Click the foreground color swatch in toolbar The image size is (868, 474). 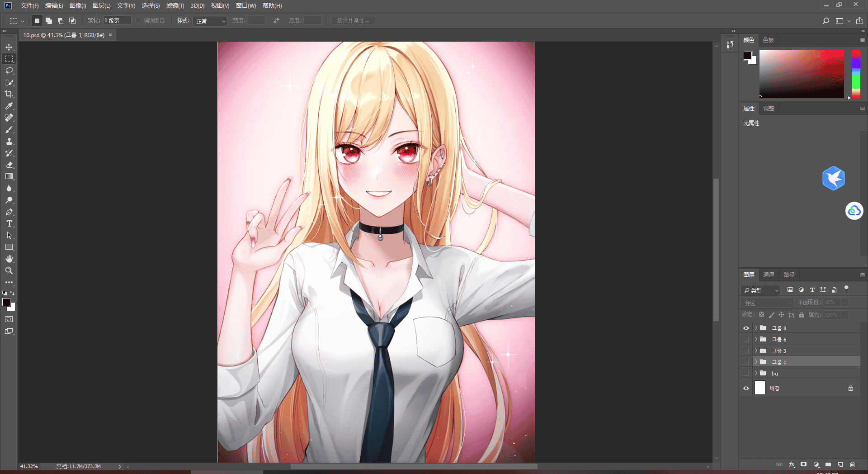tap(6, 302)
